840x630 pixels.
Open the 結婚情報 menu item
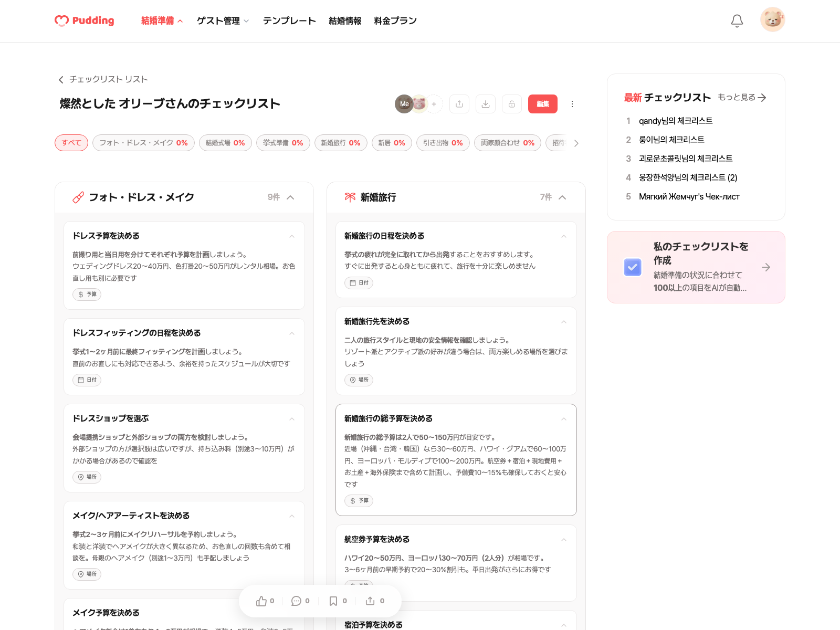coord(345,21)
